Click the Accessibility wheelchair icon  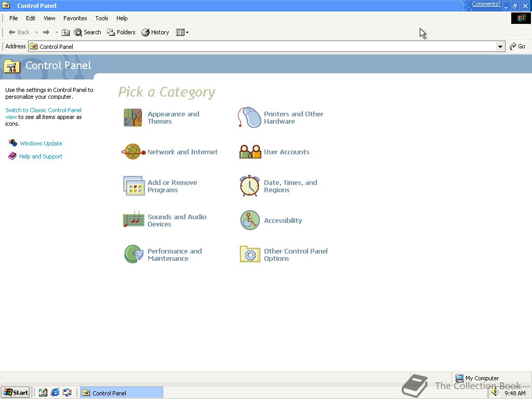tap(250, 220)
